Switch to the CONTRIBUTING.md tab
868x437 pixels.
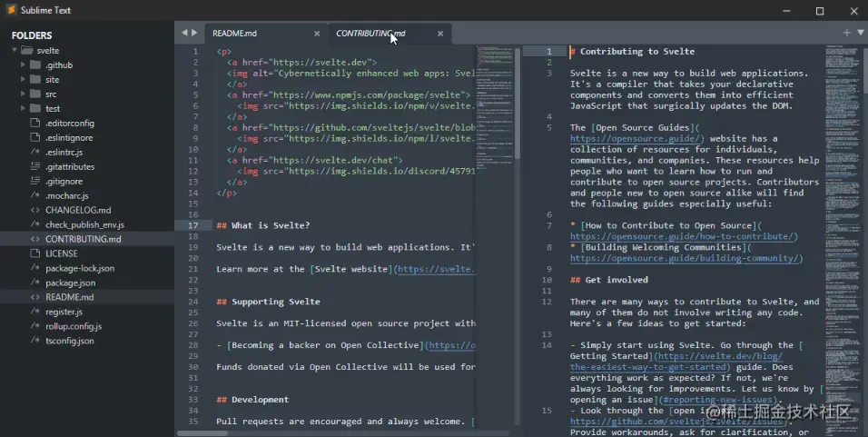pyautogui.click(x=390, y=34)
